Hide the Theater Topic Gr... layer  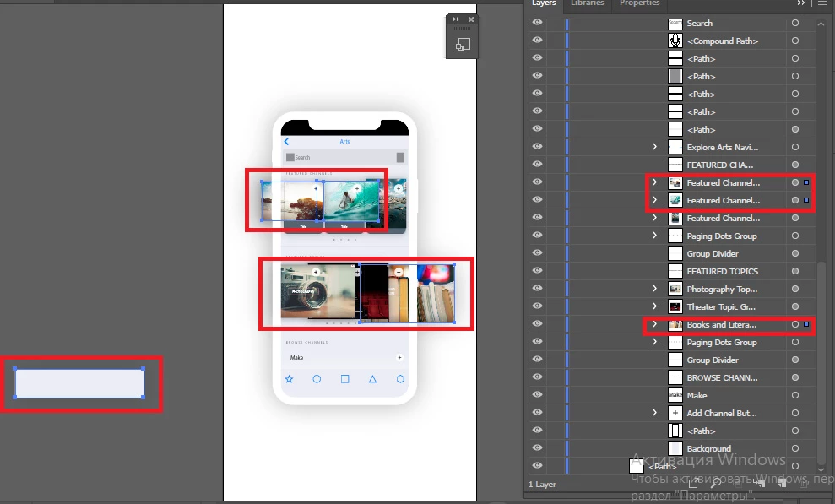coord(537,306)
